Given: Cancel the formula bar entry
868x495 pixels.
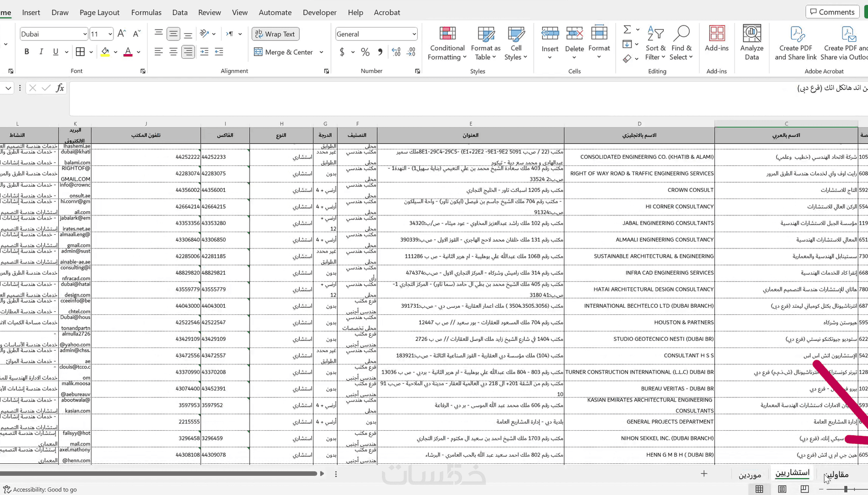Looking at the screenshot, I should tap(33, 88).
